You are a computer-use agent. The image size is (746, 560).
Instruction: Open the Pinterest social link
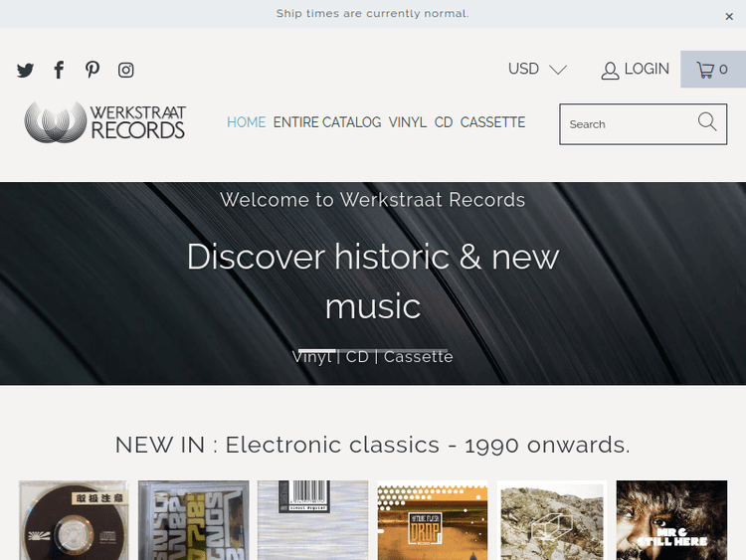[93, 70]
